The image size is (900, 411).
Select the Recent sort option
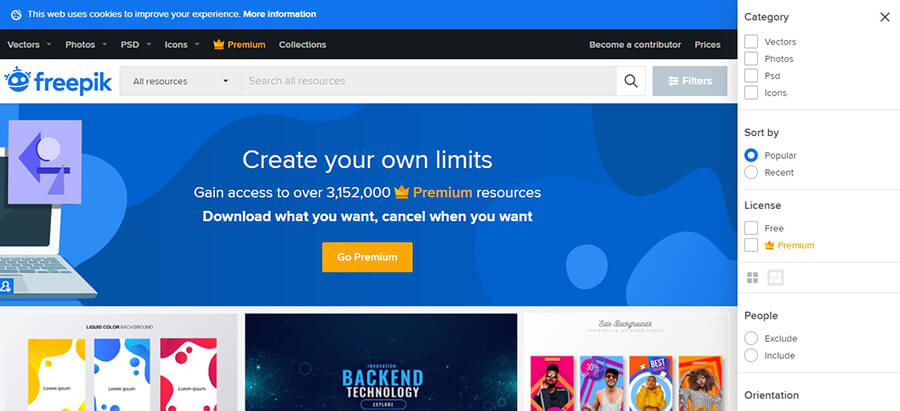[751, 172]
